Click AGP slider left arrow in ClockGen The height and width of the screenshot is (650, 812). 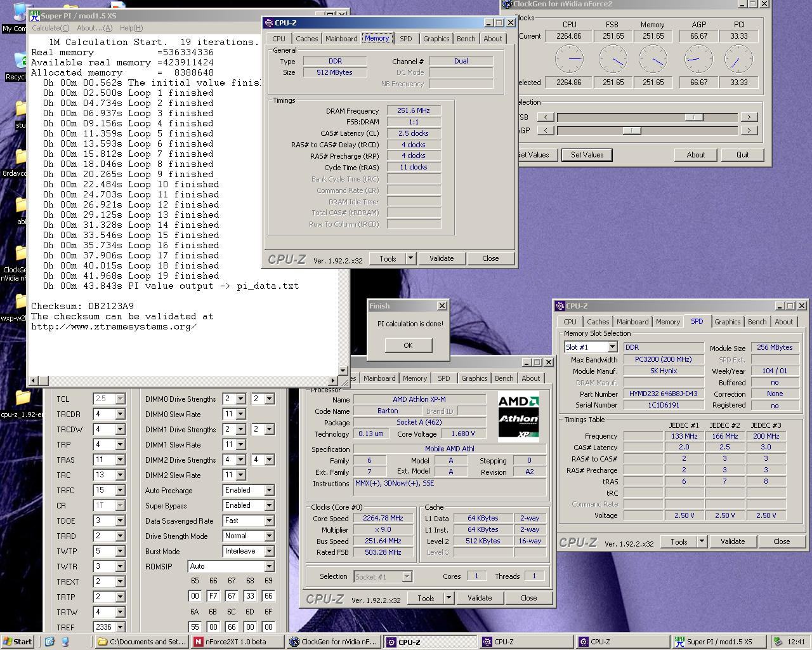[x=546, y=130]
